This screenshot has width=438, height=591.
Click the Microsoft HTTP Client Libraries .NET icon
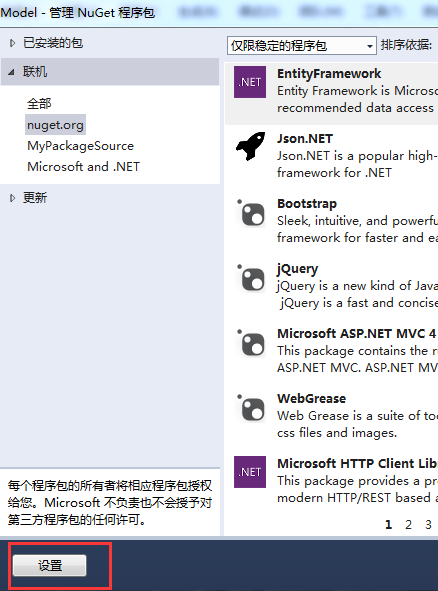click(x=250, y=472)
